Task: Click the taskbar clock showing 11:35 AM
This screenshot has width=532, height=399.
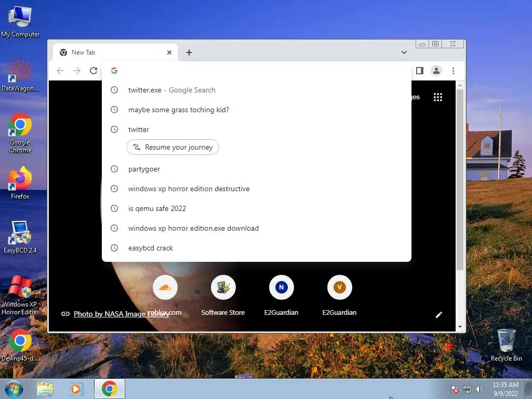Action: (505, 389)
